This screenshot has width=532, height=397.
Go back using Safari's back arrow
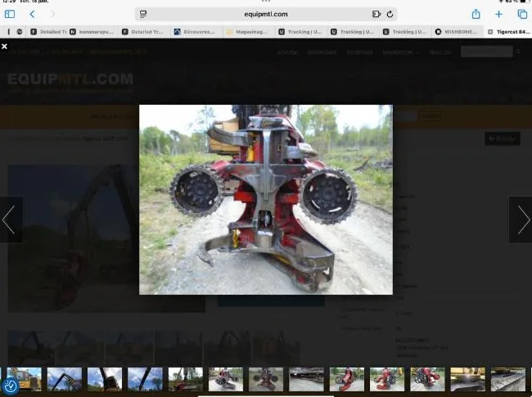(x=32, y=14)
